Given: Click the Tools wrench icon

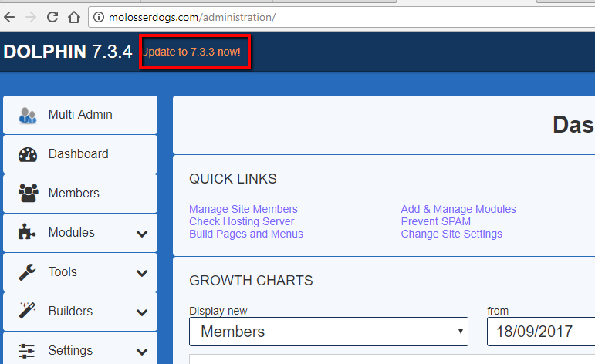Looking at the screenshot, I should [x=29, y=272].
